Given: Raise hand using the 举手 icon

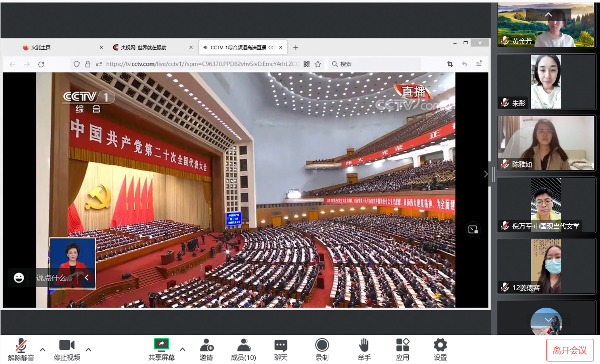Looking at the screenshot, I should (364, 345).
